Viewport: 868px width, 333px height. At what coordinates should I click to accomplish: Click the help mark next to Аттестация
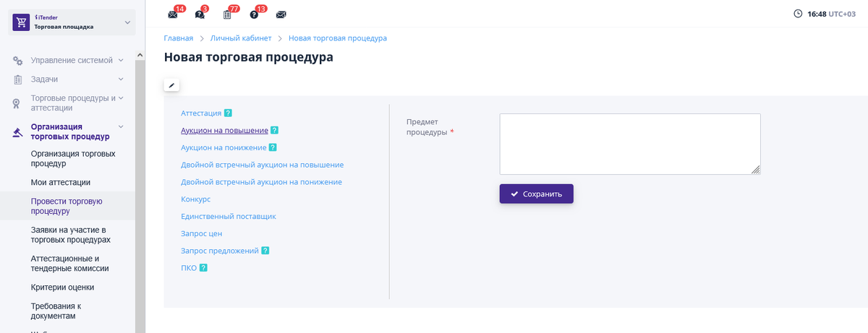tap(228, 113)
